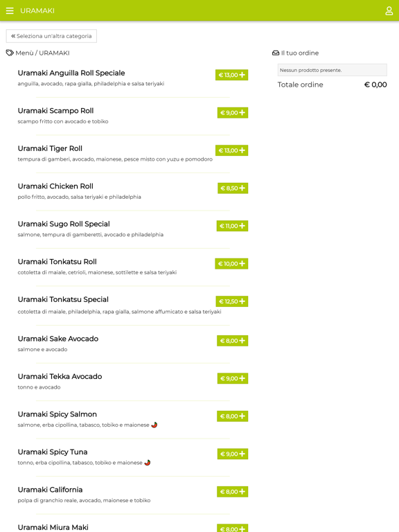Open the user account profile icon
The image size is (399, 532).
pos(389,11)
